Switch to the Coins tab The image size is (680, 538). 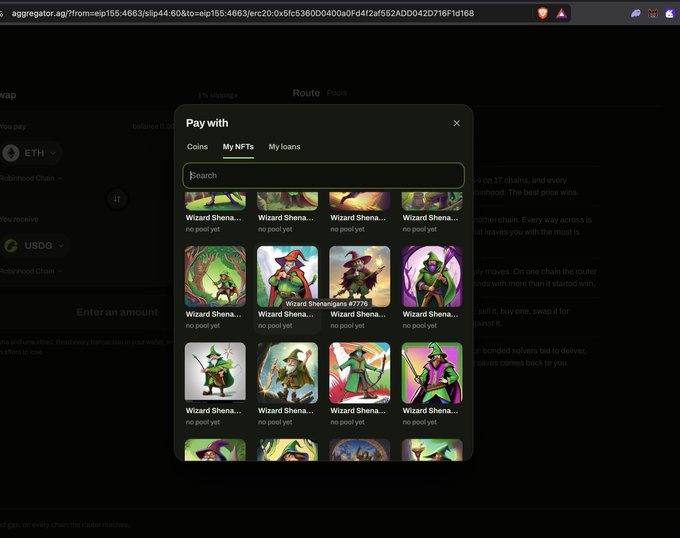coord(197,147)
